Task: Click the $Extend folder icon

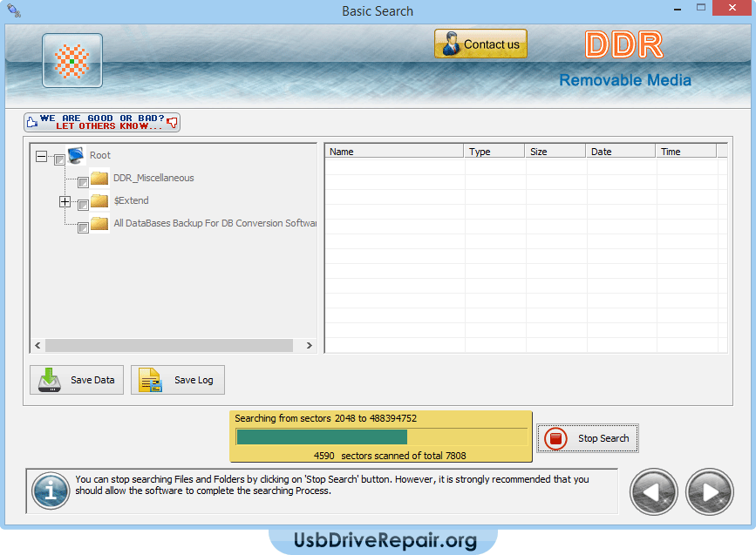Action: (x=99, y=200)
